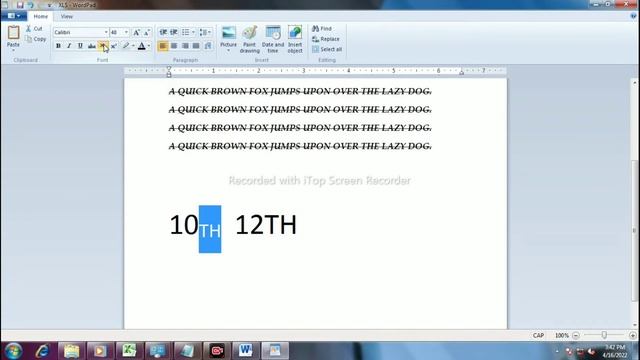Viewport: 640px width, 360px height.
Task: Open Excel from the taskbar
Action: [129, 351]
